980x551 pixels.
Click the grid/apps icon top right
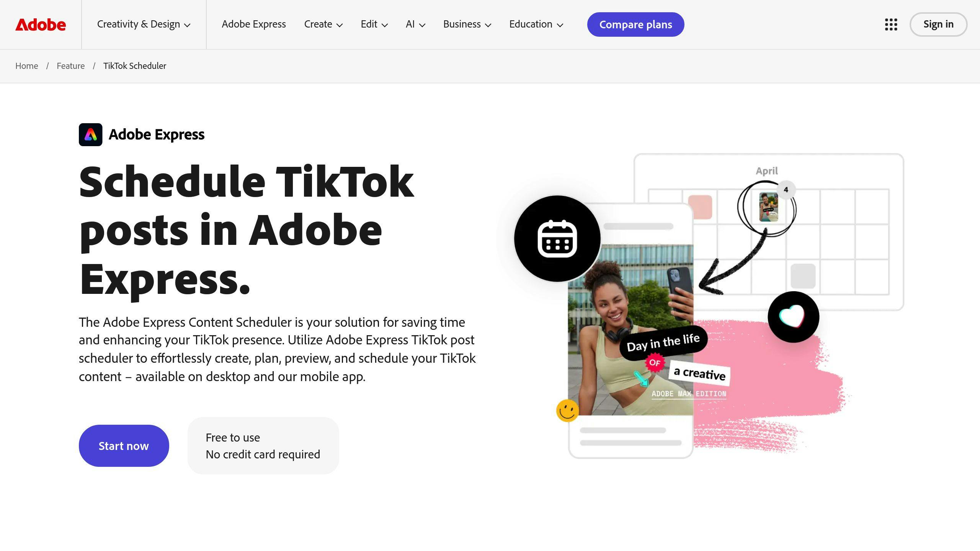(x=891, y=24)
